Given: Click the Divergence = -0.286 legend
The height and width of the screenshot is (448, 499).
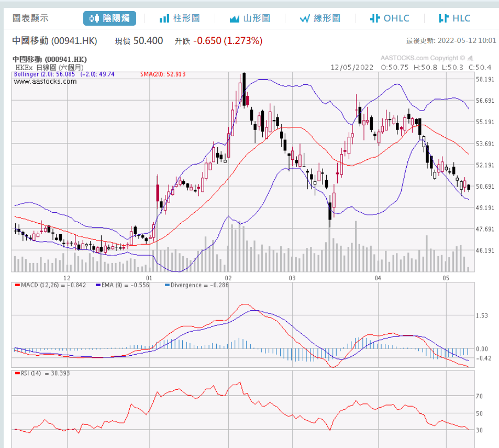Looking at the screenshot, I should (197, 285).
